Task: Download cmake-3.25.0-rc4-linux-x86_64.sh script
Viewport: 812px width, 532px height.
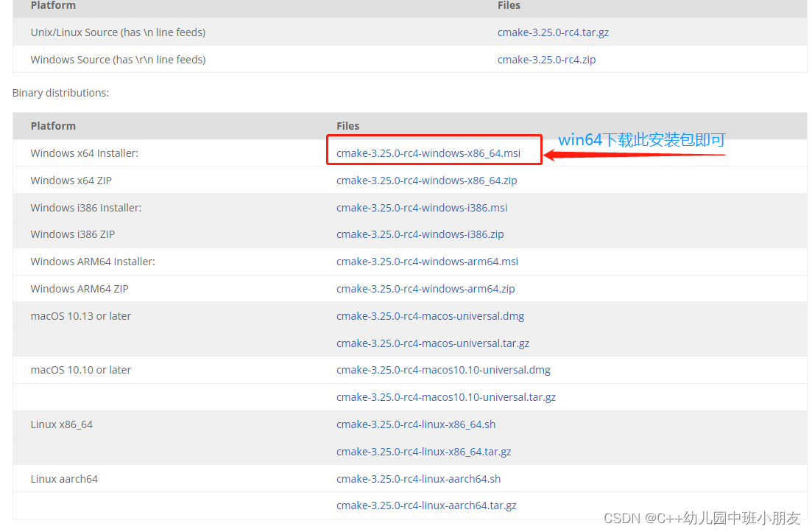Action: pyautogui.click(x=416, y=424)
